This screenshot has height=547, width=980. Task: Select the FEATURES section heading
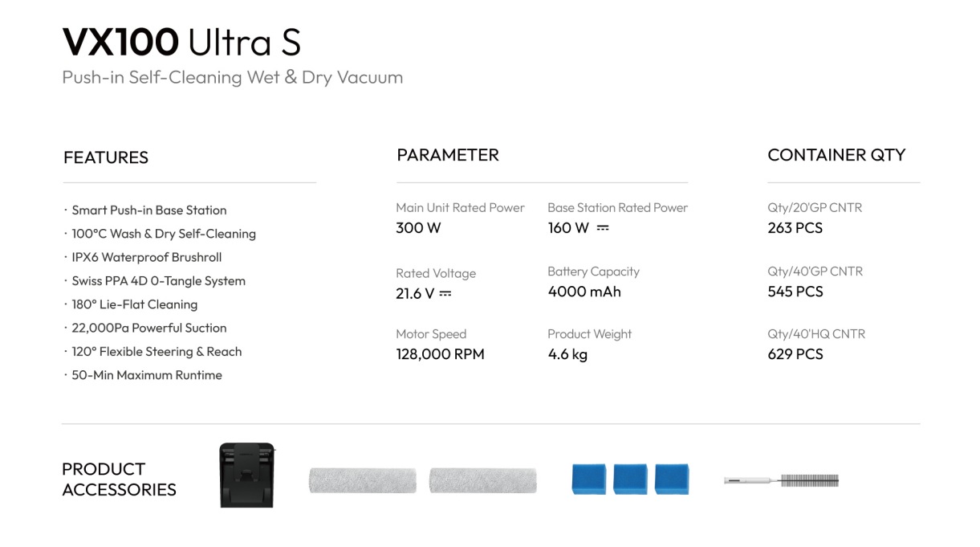pyautogui.click(x=106, y=157)
